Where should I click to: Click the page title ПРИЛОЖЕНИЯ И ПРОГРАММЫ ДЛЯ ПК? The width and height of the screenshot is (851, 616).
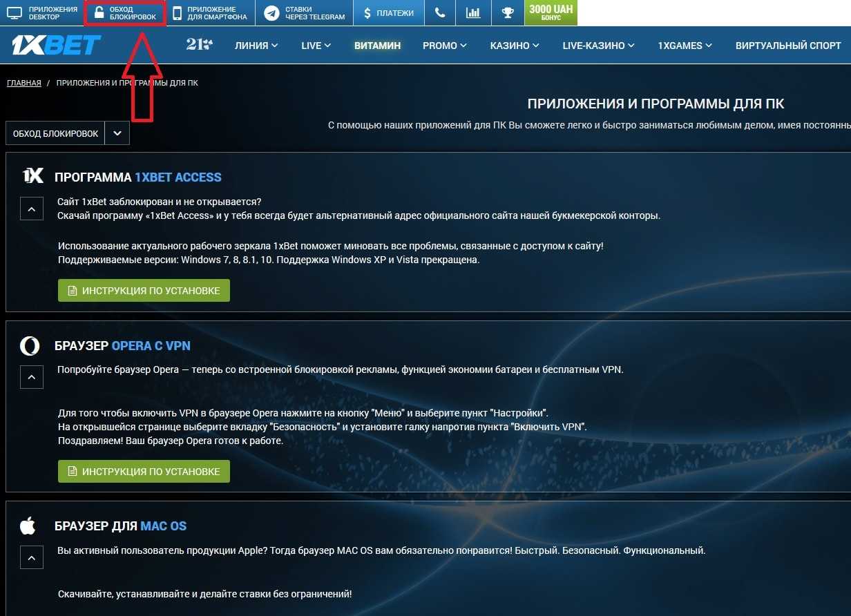(656, 104)
